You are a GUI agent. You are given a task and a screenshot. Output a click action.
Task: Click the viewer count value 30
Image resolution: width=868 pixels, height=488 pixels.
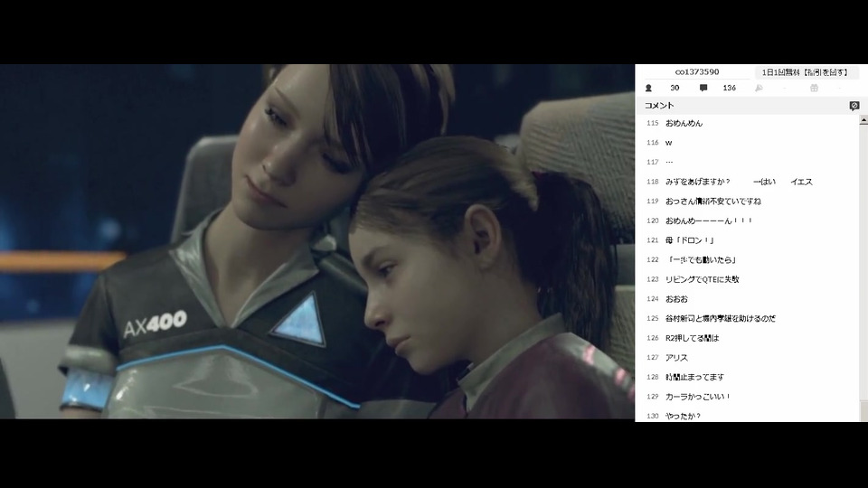[x=675, y=88]
